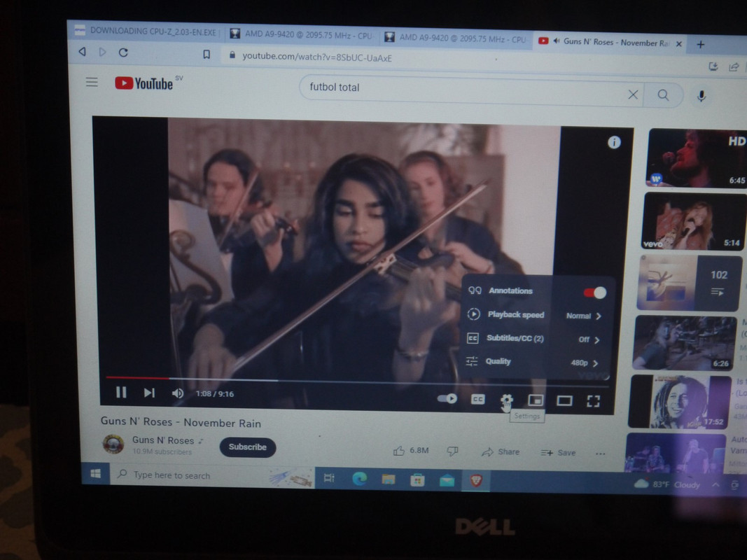The image size is (747, 560).
Task: Show hidden system tray icons
Action: click(x=715, y=485)
